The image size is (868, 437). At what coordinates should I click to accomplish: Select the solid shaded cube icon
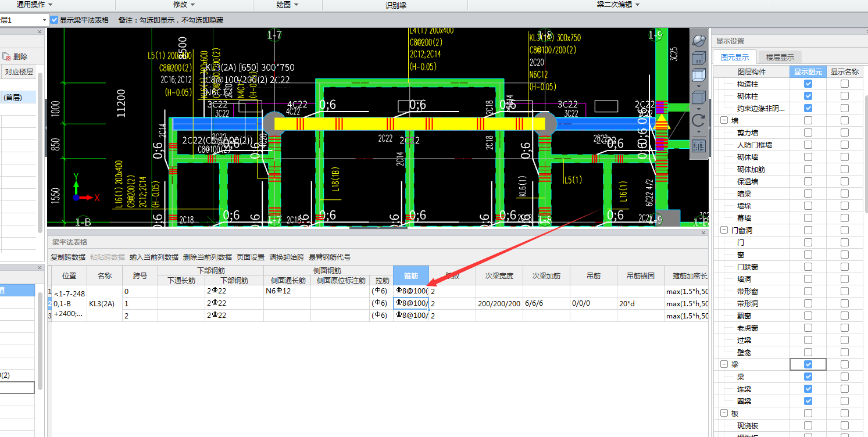[x=698, y=98]
